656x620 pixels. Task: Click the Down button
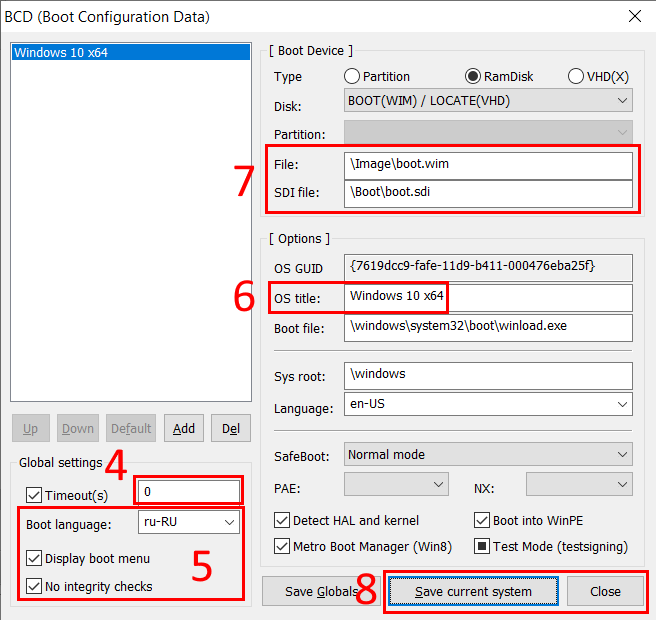pos(78,428)
